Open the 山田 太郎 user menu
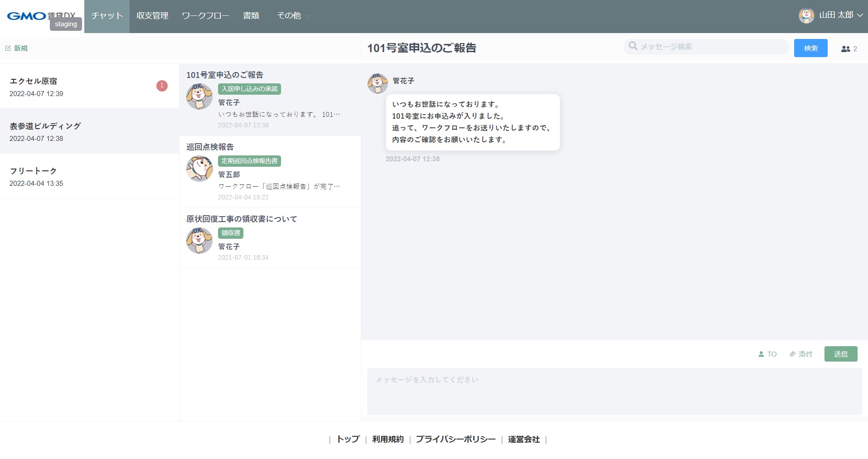This screenshot has height=459, width=868. pos(830,15)
